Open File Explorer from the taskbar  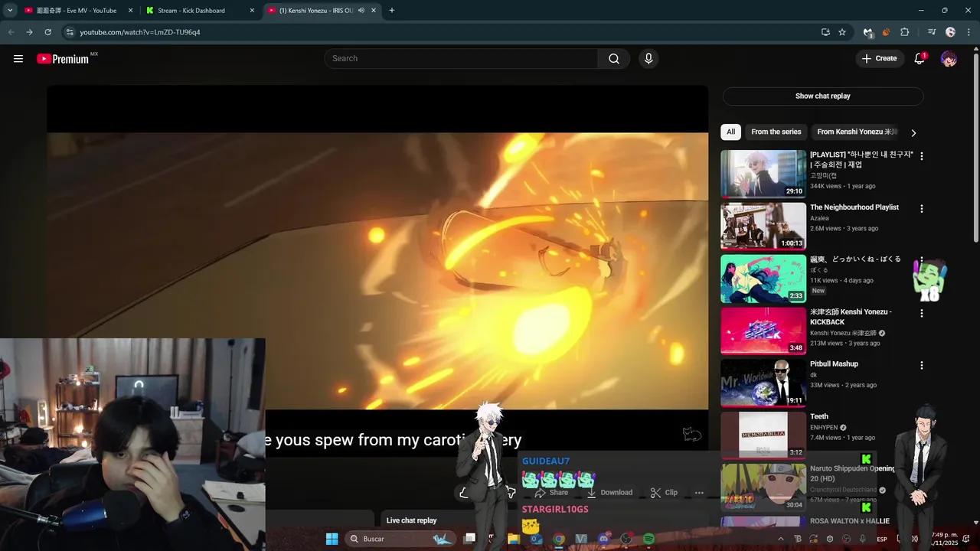point(514,539)
